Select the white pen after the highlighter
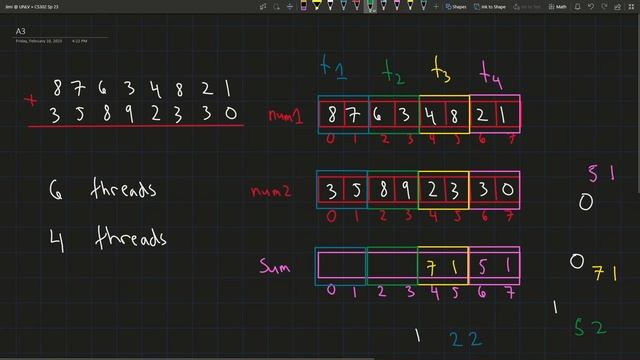Viewport: 640px width, 360px height. (330, 6)
